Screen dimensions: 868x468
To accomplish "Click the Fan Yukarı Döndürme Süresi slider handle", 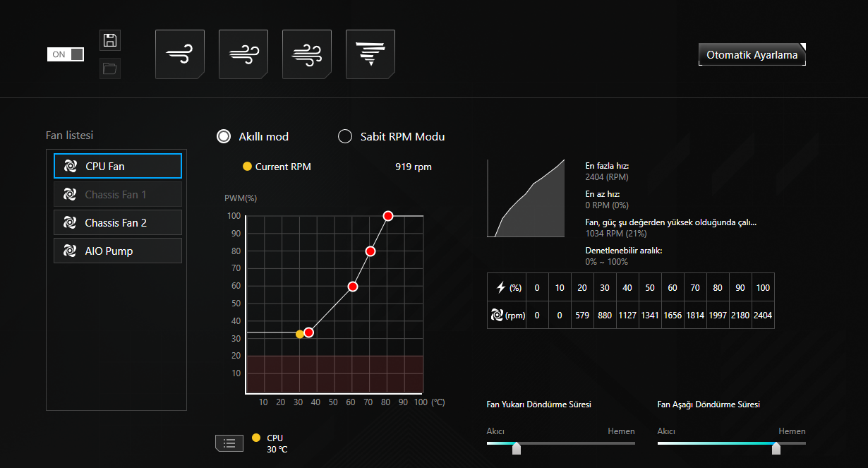I will click(x=517, y=448).
